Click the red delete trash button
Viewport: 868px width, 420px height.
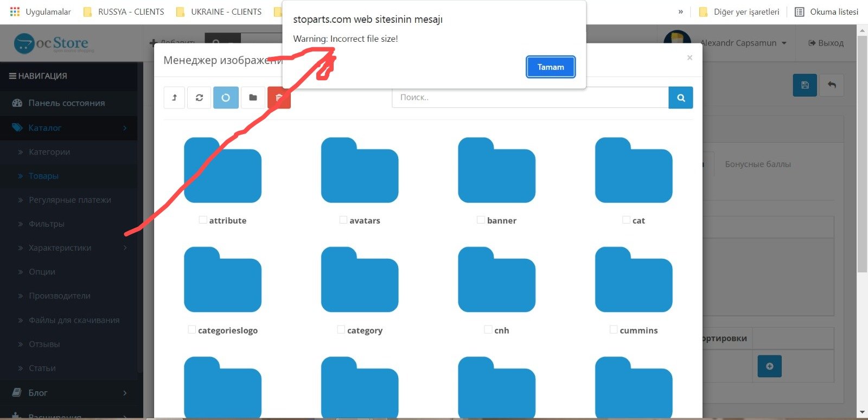pyautogui.click(x=279, y=98)
